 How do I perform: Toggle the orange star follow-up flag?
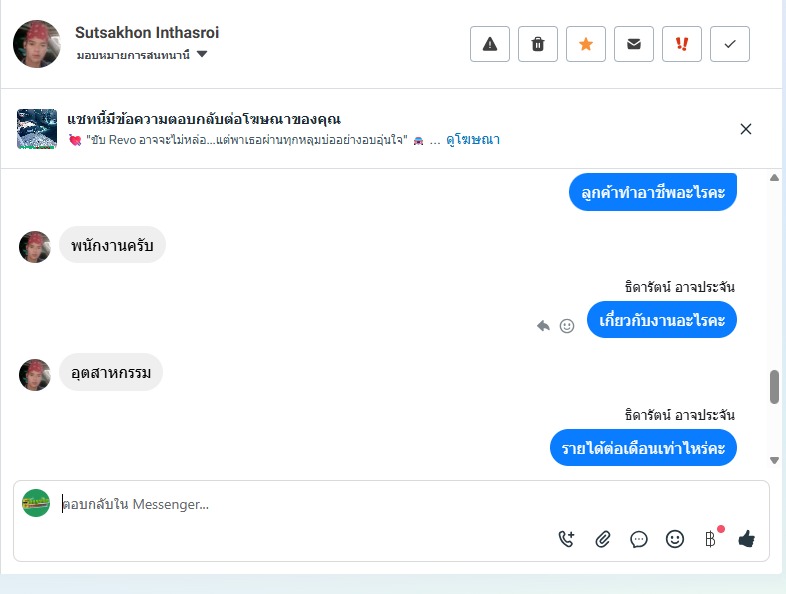[x=586, y=44]
